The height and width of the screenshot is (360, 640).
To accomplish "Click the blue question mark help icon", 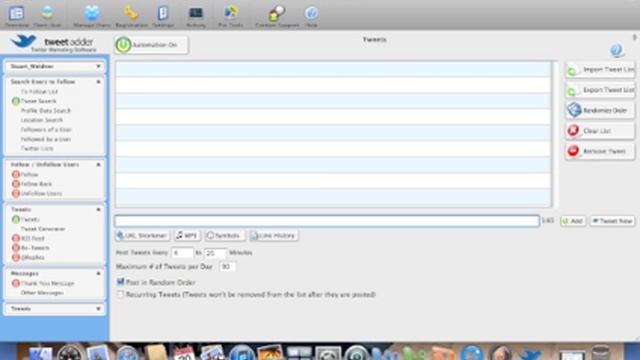I will [616, 50].
